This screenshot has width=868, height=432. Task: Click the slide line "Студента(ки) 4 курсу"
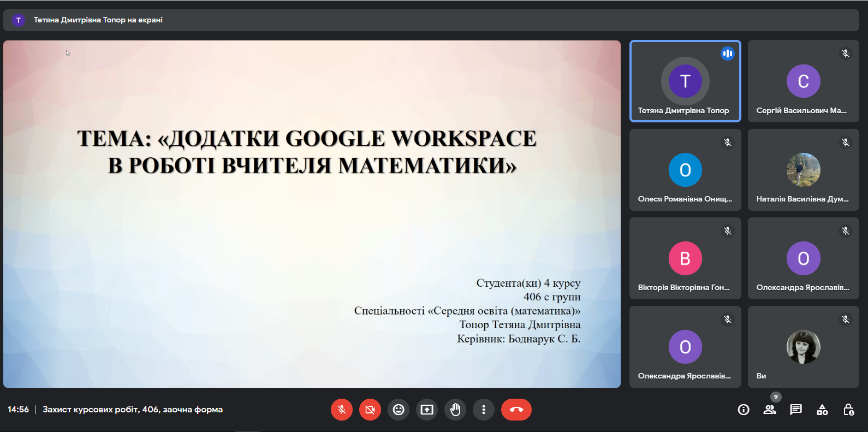click(x=528, y=283)
